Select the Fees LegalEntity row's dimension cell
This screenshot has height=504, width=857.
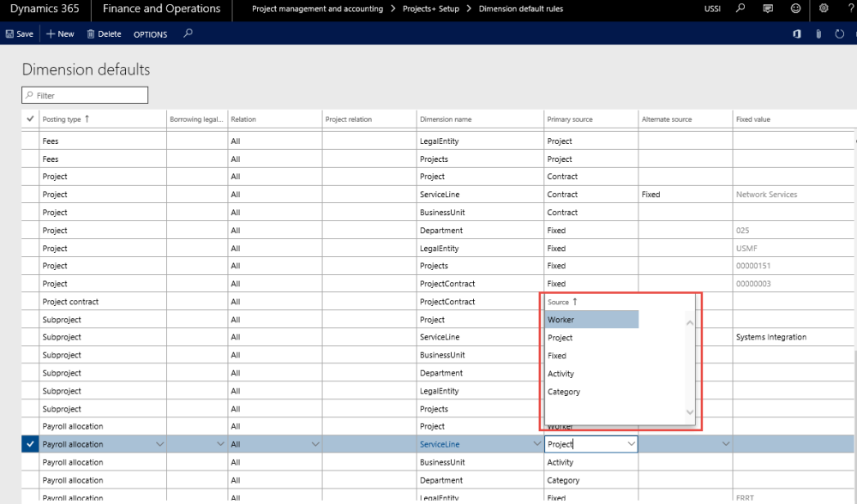(x=480, y=141)
